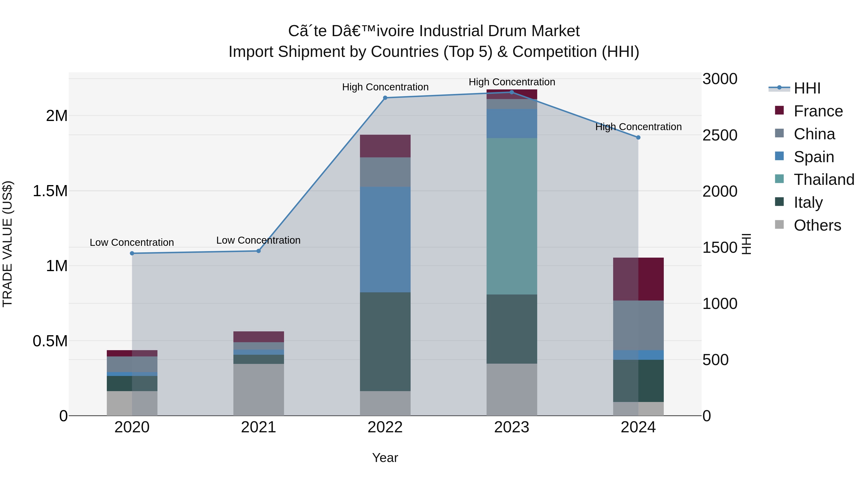
Task: Click the chart title 'Industrial Drum Market'
Action: (500, 31)
